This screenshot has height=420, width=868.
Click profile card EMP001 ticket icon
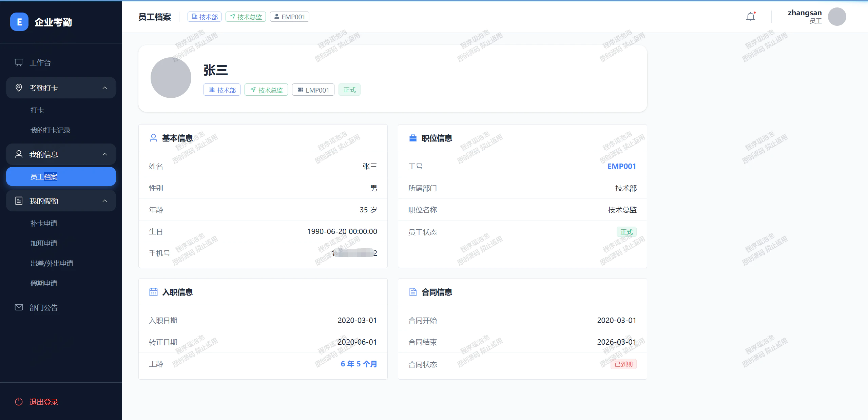pyautogui.click(x=301, y=90)
